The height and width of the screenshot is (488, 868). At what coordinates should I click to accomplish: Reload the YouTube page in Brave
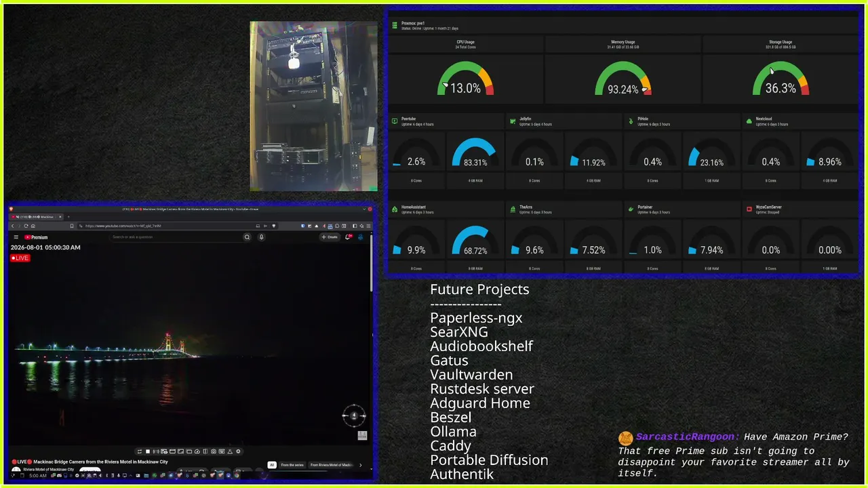point(26,226)
